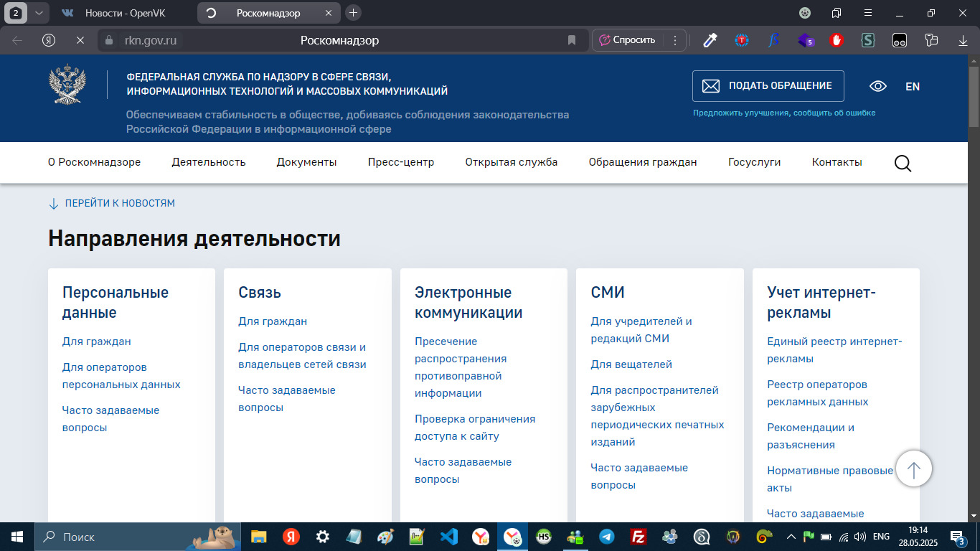
Task: Bookmark the page using the address bar icon
Action: pos(572,40)
